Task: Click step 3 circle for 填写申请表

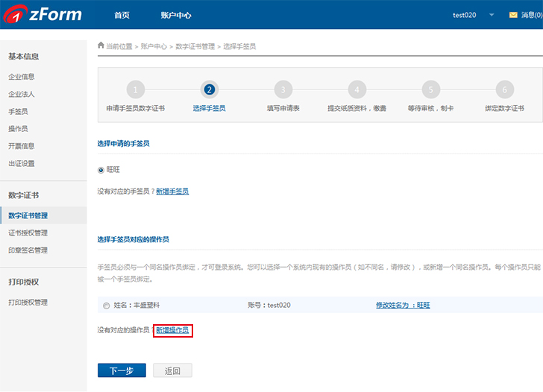Action: (x=283, y=89)
